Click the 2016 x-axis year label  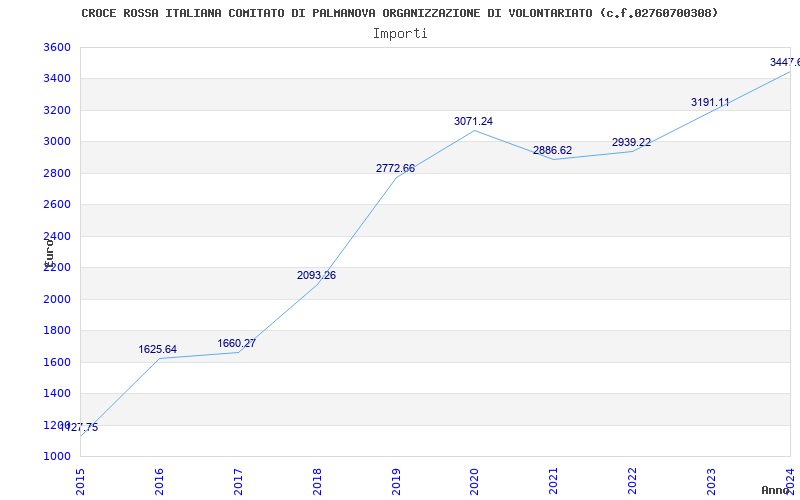[159, 482]
